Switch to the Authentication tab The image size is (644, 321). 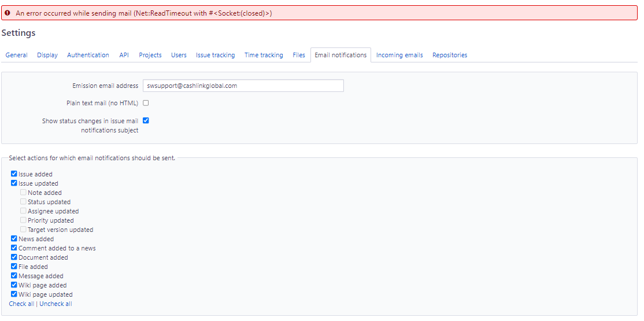[x=88, y=55]
